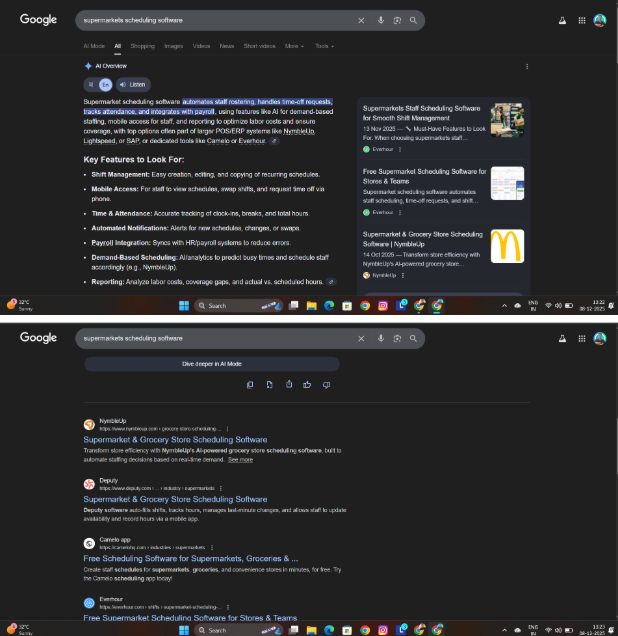This screenshot has height=636, width=618.
Task: Clear the search box in the lower screenshot
Action: [361, 338]
